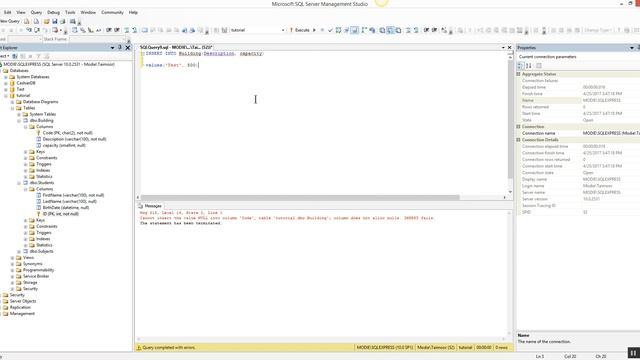The height and width of the screenshot is (360, 640).
Task: Expand the Keys folder under dbo.Building
Action: tap(25, 151)
